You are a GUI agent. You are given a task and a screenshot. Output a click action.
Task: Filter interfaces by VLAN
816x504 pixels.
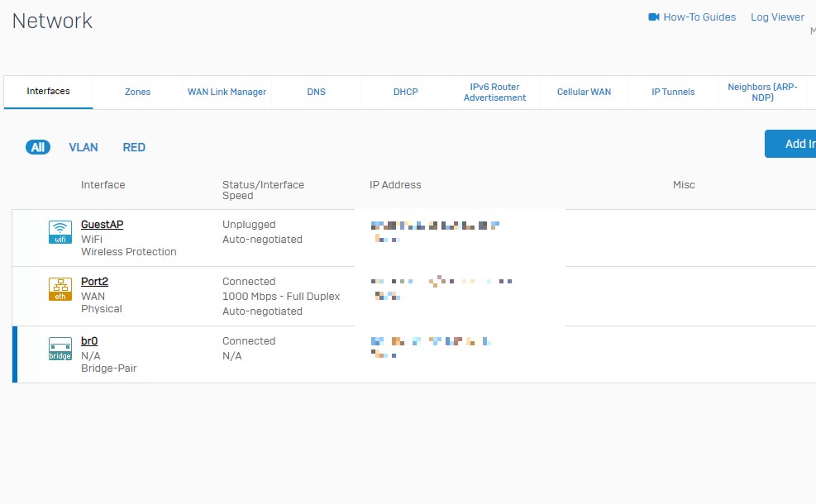84,147
